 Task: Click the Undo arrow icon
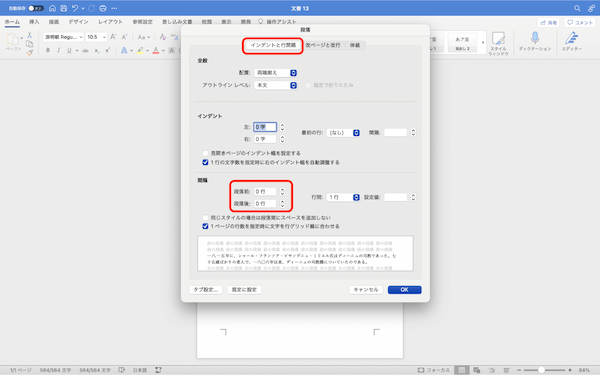(x=75, y=8)
